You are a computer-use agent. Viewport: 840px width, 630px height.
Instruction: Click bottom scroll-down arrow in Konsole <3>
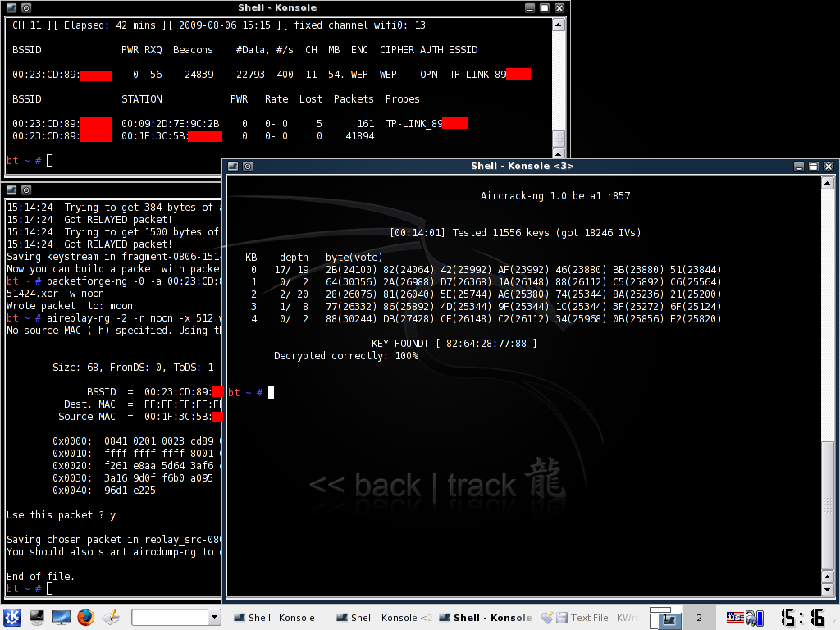pyautogui.click(x=827, y=590)
